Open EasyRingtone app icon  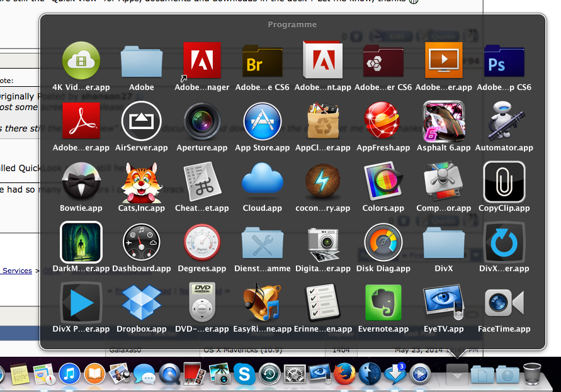point(261,302)
